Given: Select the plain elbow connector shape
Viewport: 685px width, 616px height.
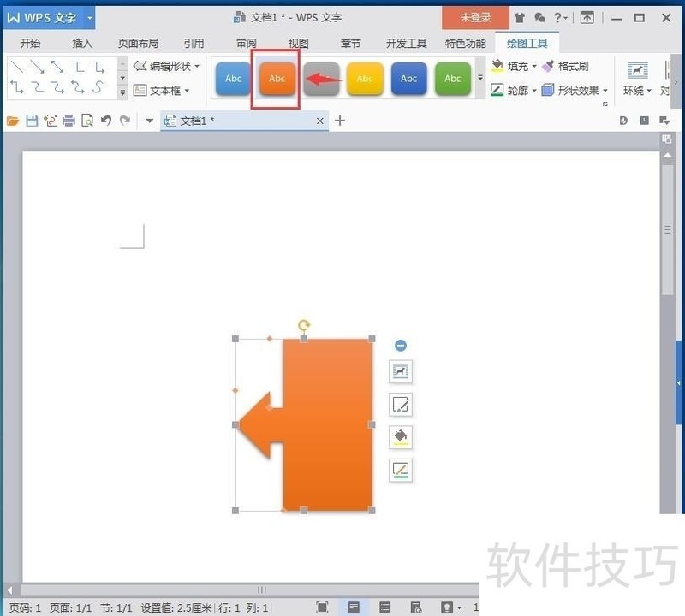Looking at the screenshot, I should (x=78, y=67).
